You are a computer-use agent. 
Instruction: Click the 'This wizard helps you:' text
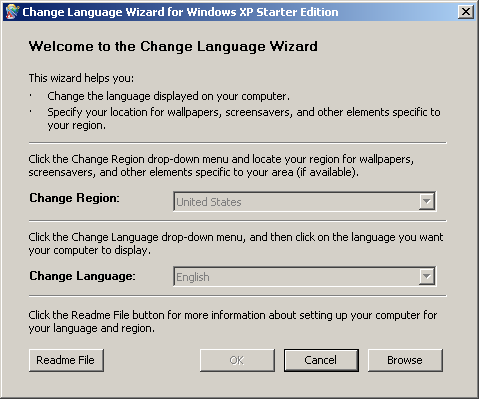[x=81, y=78]
